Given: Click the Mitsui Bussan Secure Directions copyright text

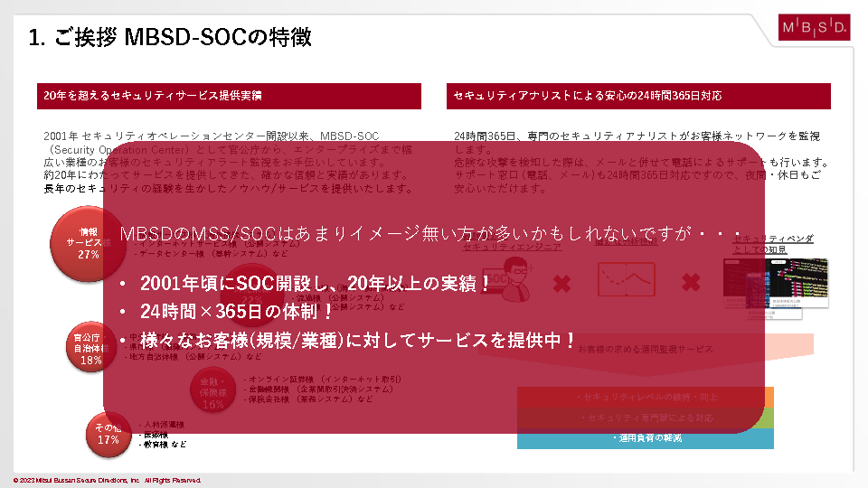Looking at the screenshot, I should pyautogui.click(x=107, y=480).
